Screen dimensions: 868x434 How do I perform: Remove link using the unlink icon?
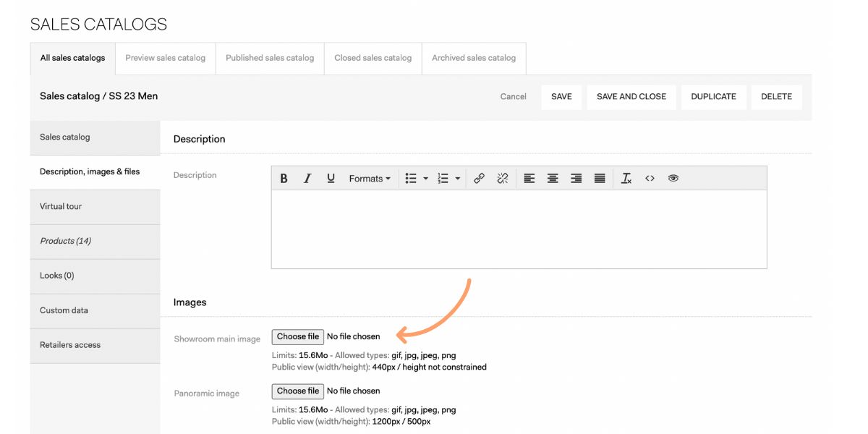pyautogui.click(x=503, y=179)
